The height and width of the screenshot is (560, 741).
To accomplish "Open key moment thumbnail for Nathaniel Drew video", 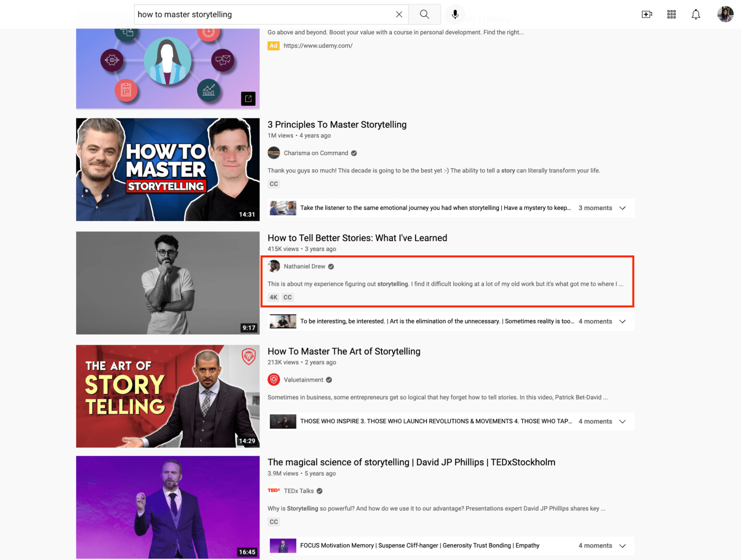I will pos(283,321).
